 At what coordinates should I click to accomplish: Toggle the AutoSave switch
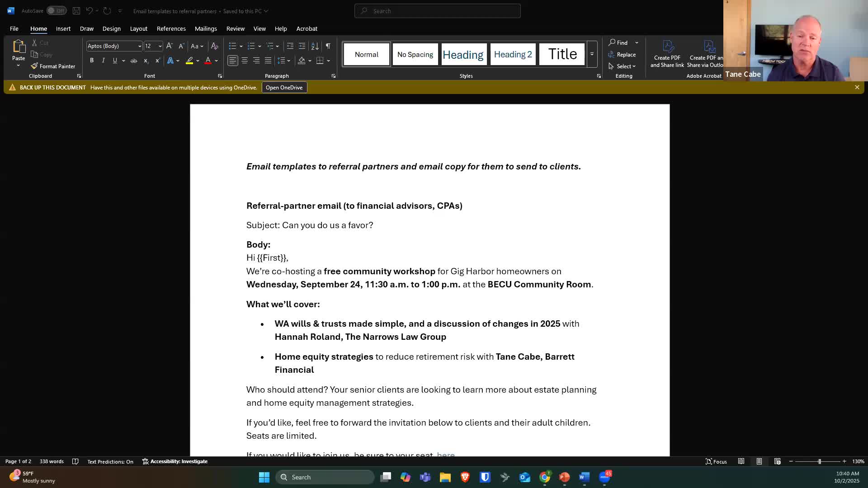pos(57,11)
